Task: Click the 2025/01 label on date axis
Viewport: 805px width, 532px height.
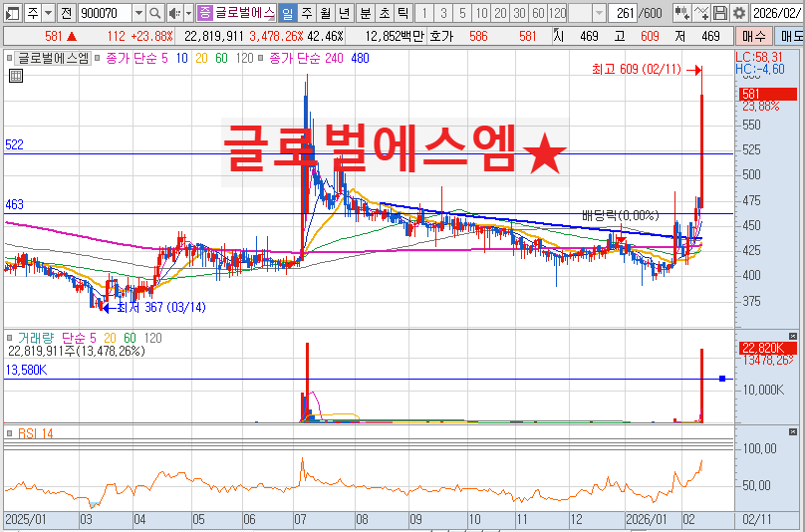Action: (x=26, y=519)
